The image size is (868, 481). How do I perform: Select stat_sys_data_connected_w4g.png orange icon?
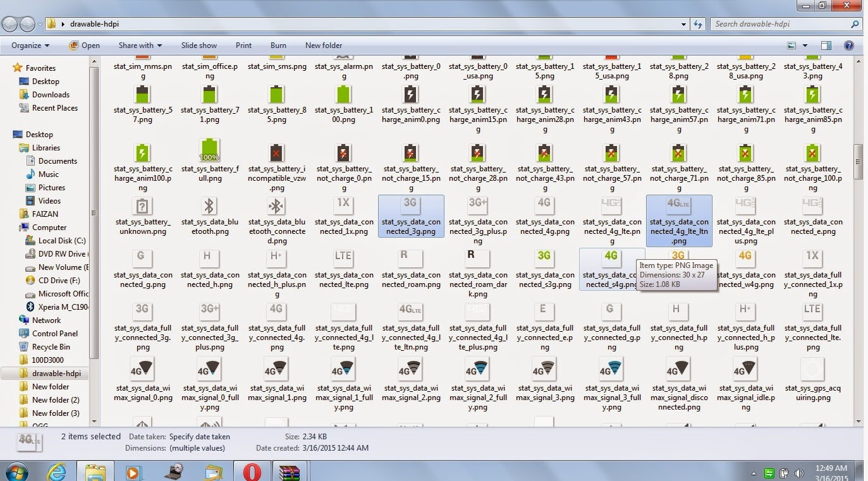point(745,259)
